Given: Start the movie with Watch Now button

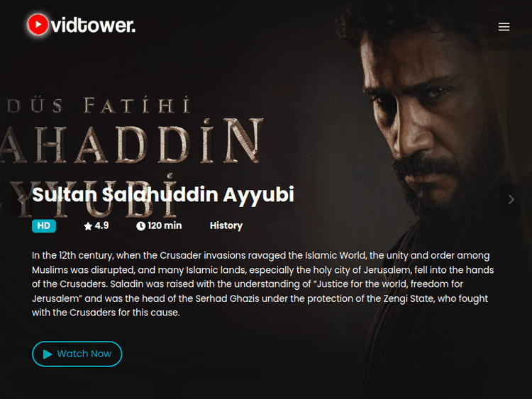Looking at the screenshot, I should (77, 354).
